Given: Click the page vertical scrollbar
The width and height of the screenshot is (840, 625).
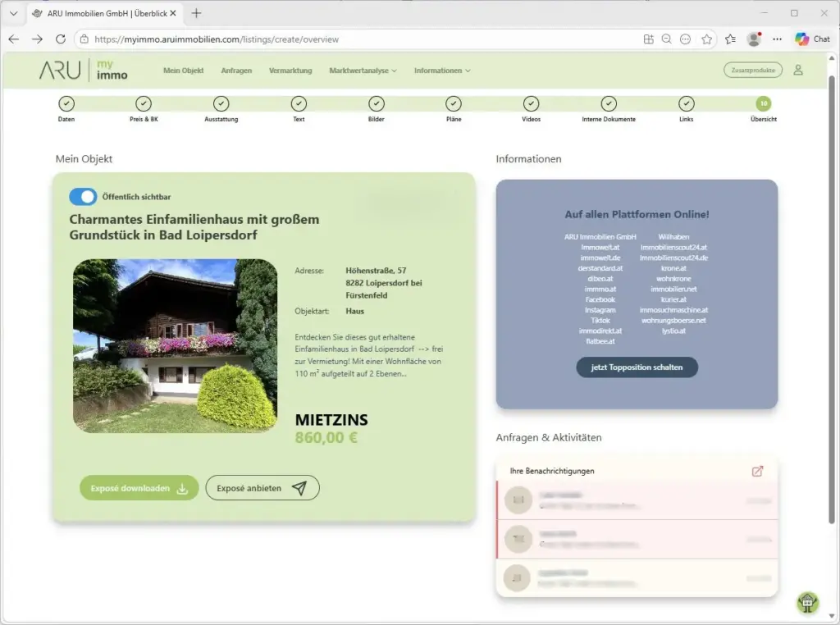Looking at the screenshot, I should [x=833, y=287].
